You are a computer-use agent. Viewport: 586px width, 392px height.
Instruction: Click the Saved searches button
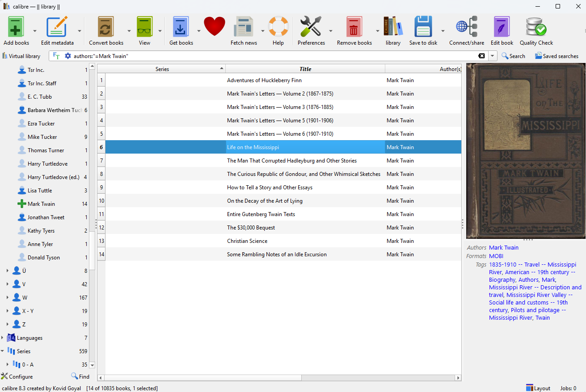[x=556, y=56]
